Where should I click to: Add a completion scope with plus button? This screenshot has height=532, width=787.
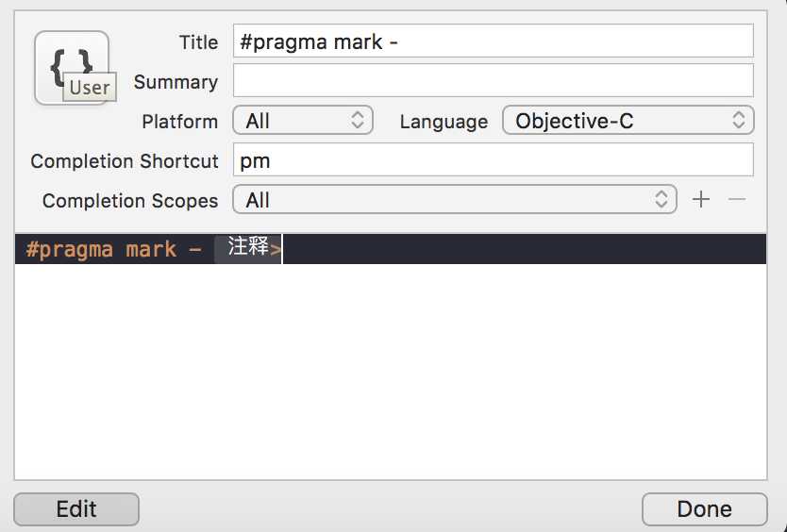[701, 200]
